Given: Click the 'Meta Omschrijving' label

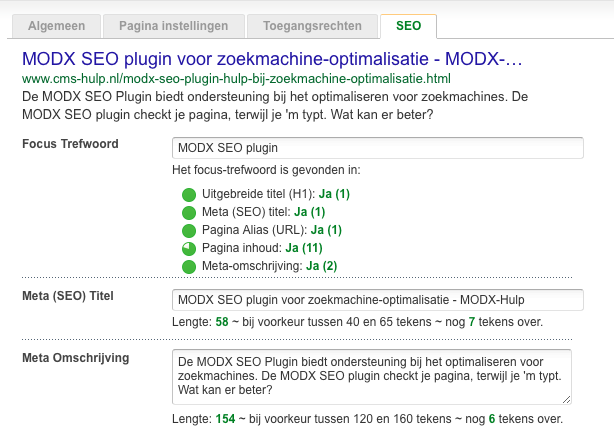Looking at the screenshot, I should point(76,358).
